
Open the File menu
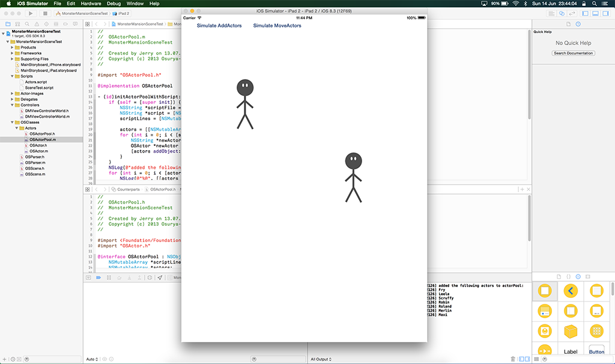pyautogui.click(x=57, y=4)
